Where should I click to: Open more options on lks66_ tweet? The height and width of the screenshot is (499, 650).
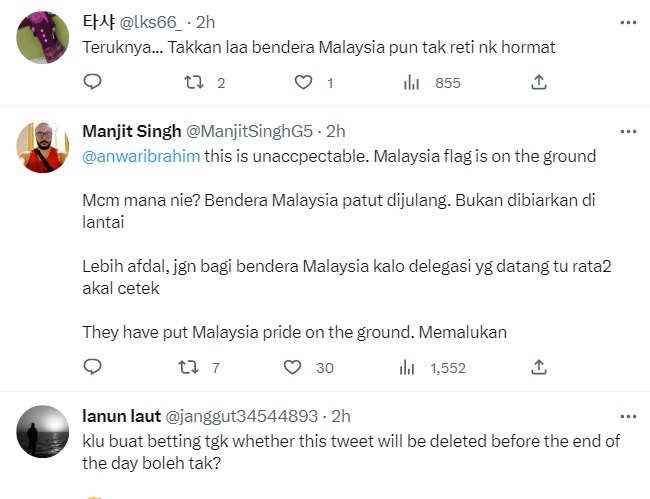(x=627, y=20)
